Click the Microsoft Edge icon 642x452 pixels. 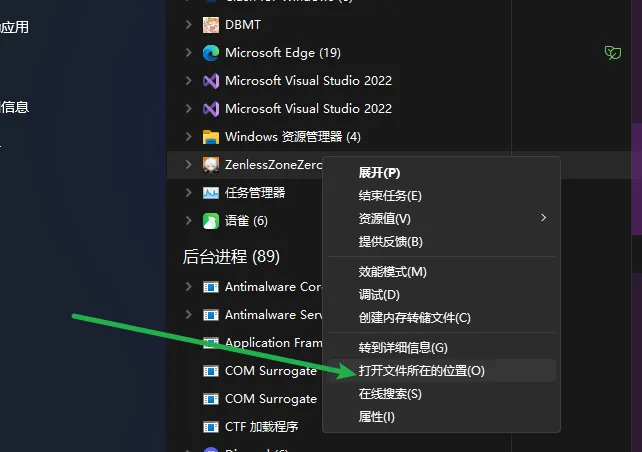pos(211,53)
